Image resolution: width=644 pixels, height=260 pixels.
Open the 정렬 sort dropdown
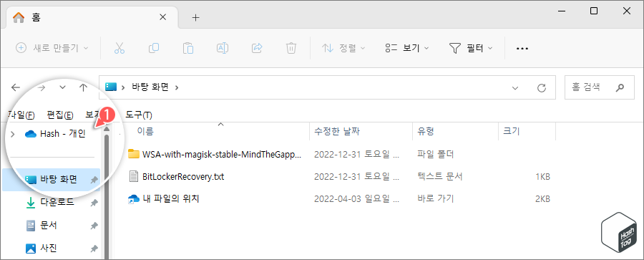343,48
